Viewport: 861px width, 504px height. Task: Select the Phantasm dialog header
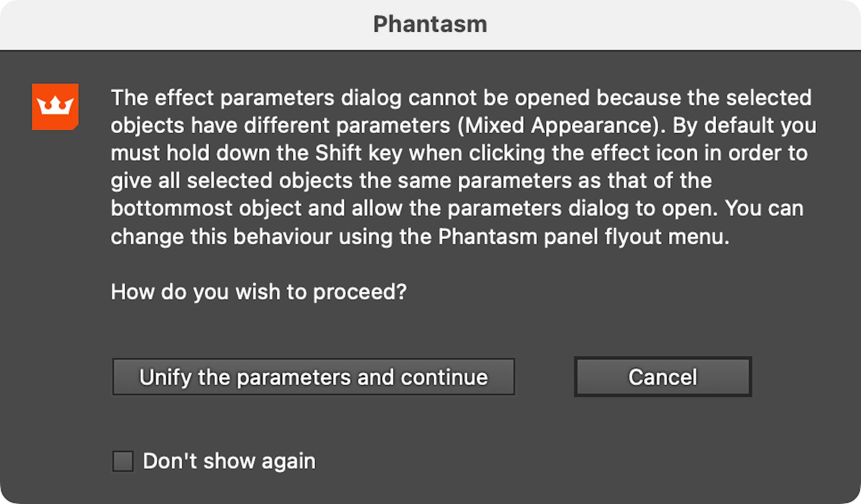[x=430, y=24]
